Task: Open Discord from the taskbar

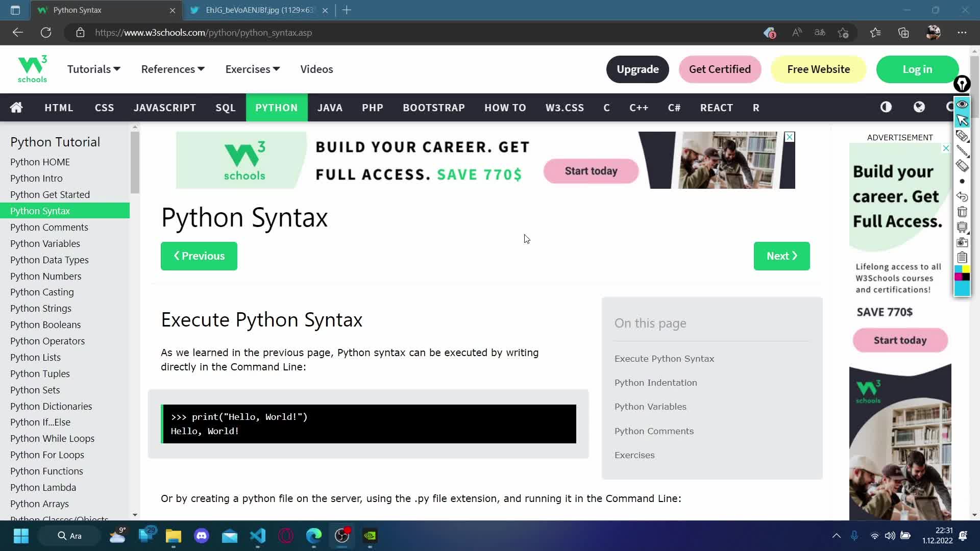Action: coord(202,536)
